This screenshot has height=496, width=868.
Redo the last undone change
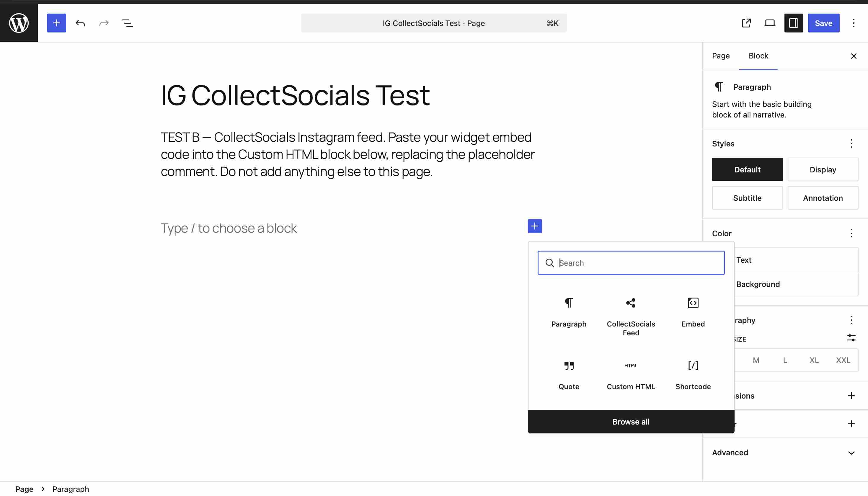coord(104,23)
